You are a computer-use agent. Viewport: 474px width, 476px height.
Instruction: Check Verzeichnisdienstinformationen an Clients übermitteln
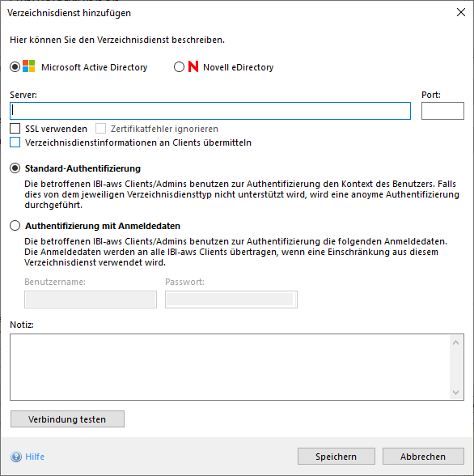point(15,142)
